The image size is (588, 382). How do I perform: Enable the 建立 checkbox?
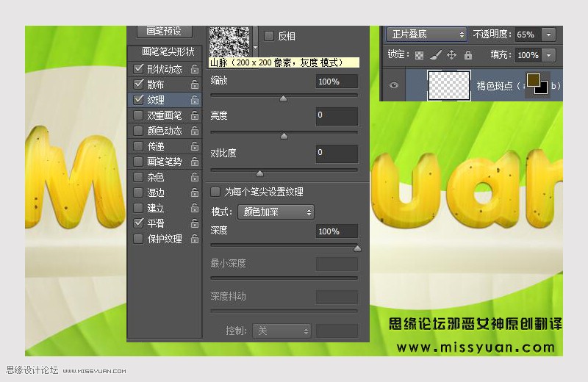pos(138,208)
